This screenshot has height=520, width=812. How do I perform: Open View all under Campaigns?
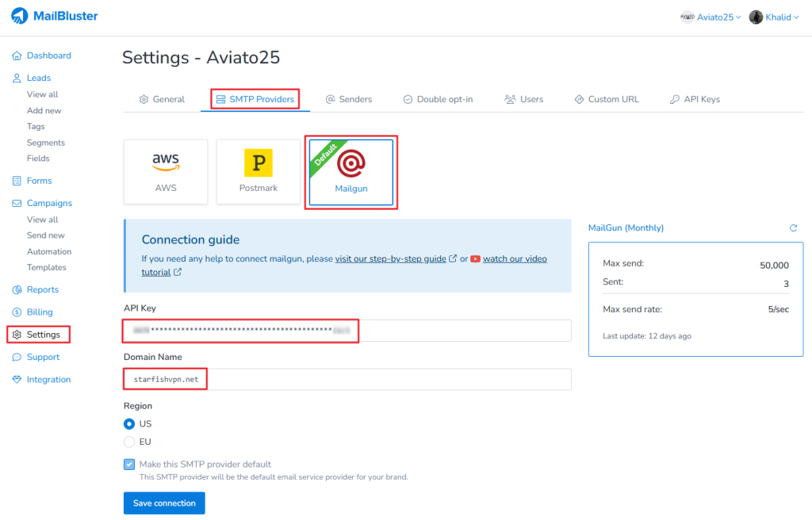coord(43,220)
